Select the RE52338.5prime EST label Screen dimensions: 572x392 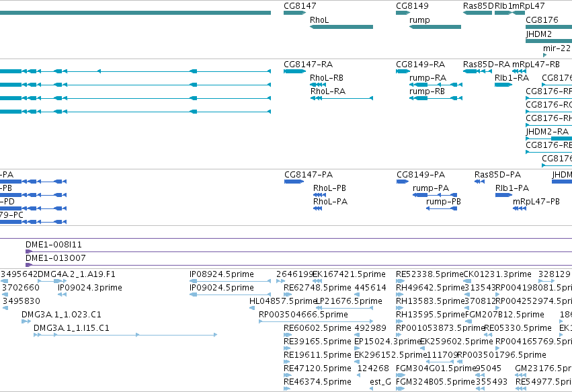point(430,274)
